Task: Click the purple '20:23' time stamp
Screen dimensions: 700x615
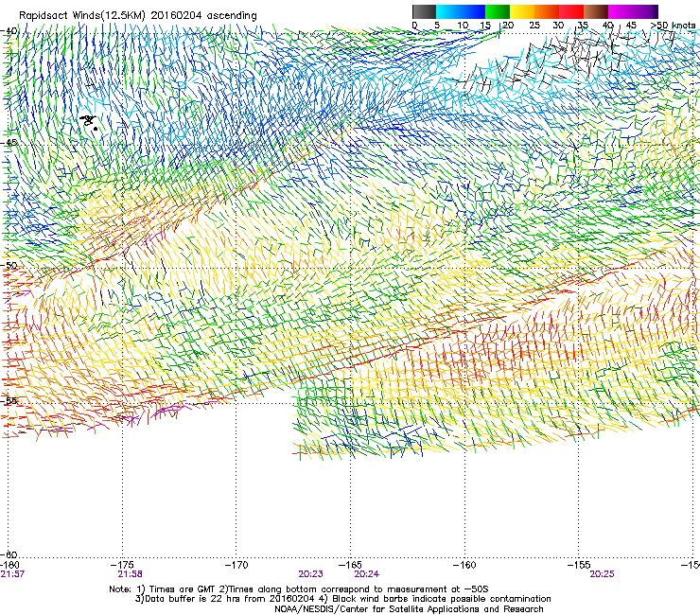Action: coord(310,574)
